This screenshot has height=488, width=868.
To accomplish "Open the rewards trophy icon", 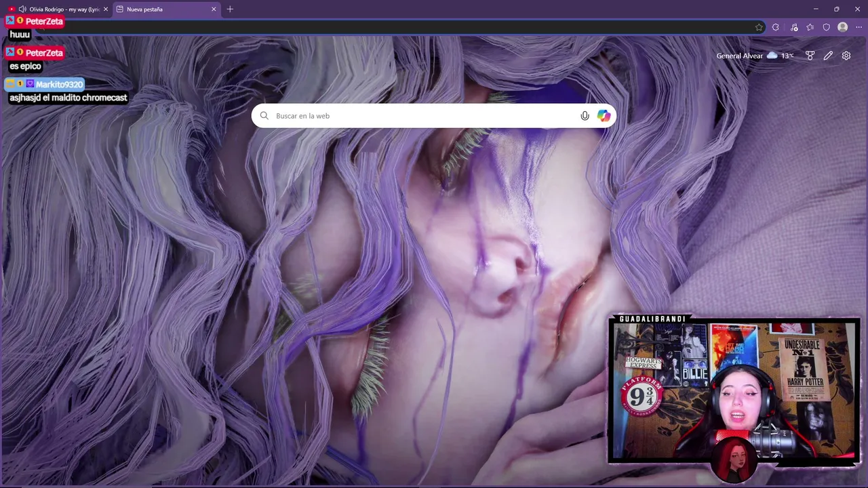I will [810, 56].
